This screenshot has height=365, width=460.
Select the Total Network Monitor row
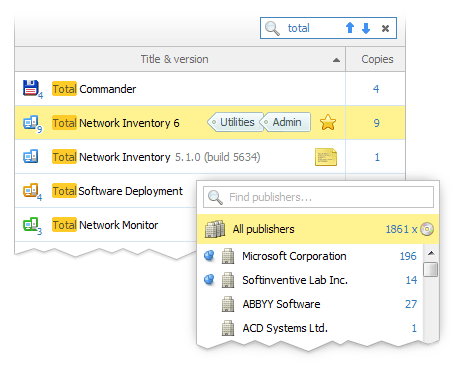(x=105, y=225)
